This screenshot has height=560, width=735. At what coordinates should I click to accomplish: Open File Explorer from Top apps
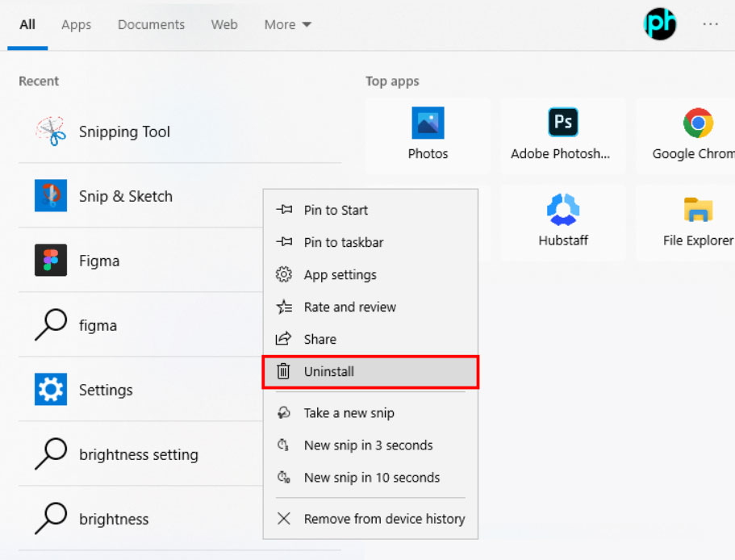(687, 223)
